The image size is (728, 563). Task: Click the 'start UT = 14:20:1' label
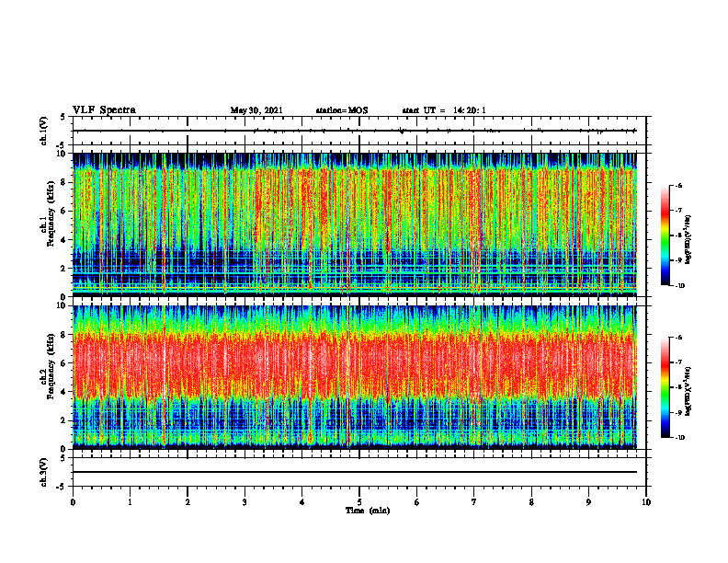click(444, 110)
